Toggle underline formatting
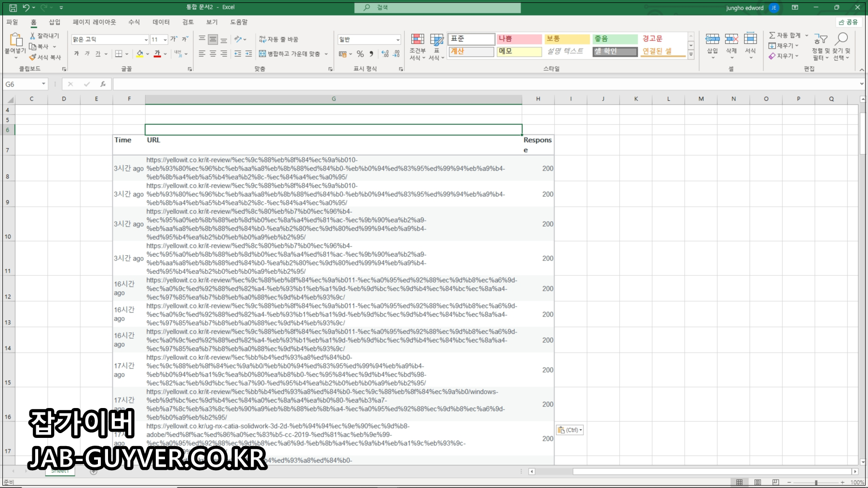 click(98, 53)
